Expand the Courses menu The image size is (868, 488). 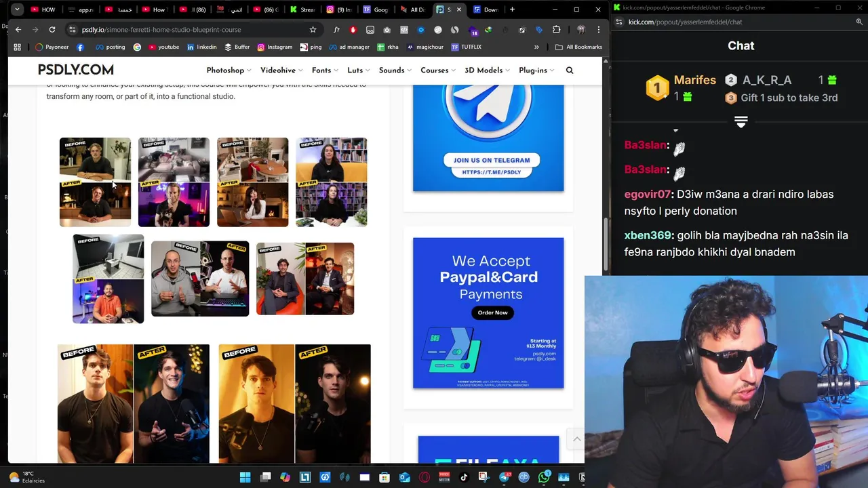click(438, 70)
